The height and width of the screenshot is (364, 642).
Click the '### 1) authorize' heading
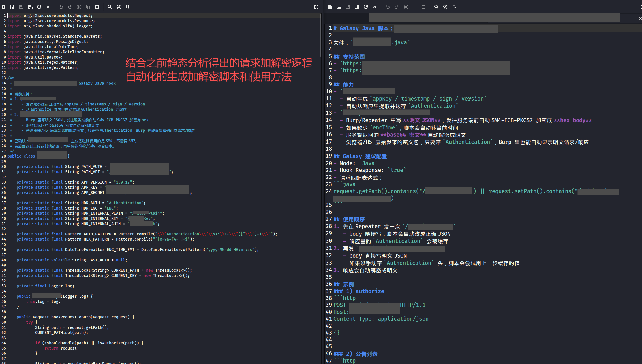tap(359, 291)
